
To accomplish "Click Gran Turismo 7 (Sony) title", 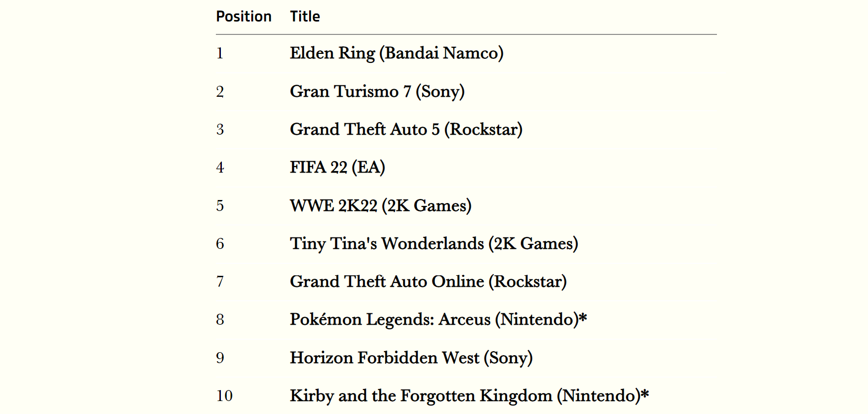I will pos(377,91).
